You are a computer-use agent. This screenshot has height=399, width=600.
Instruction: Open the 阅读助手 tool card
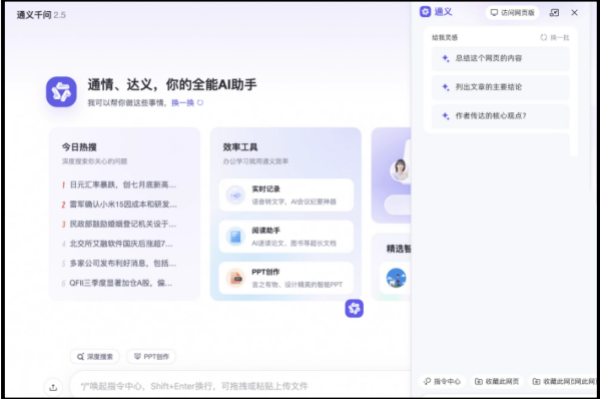pos(286,236)
